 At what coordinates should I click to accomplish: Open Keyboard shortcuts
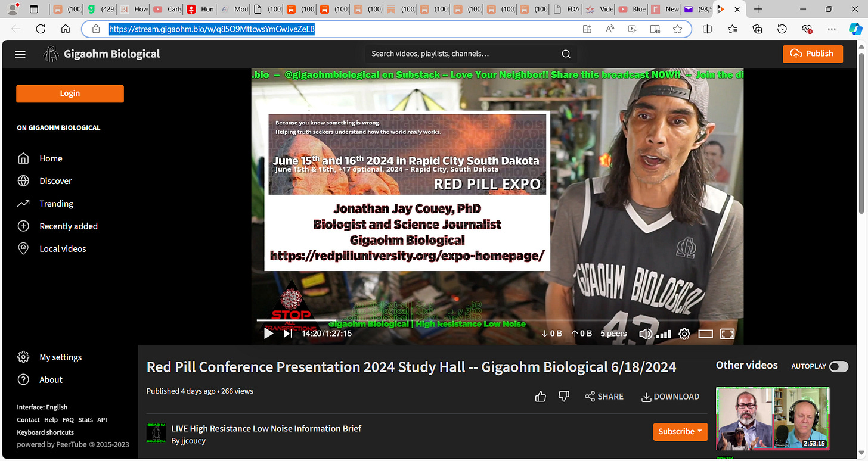tap(45, 432)
